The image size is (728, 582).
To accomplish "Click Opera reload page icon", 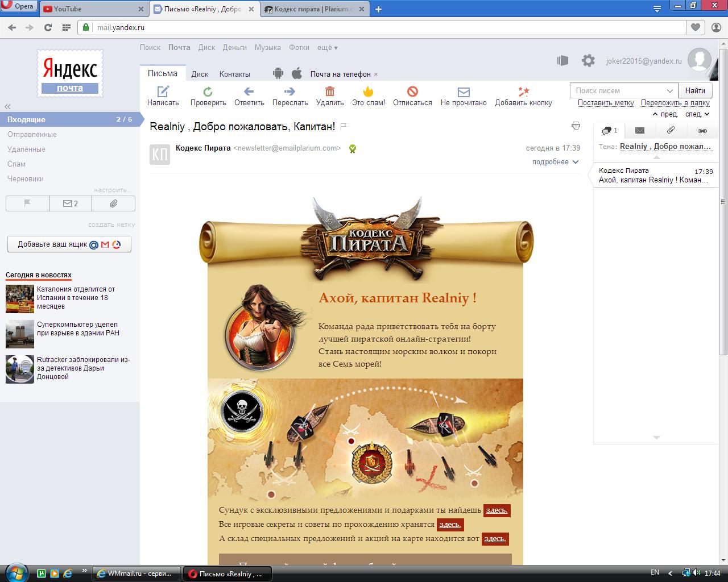I will 48,27.
